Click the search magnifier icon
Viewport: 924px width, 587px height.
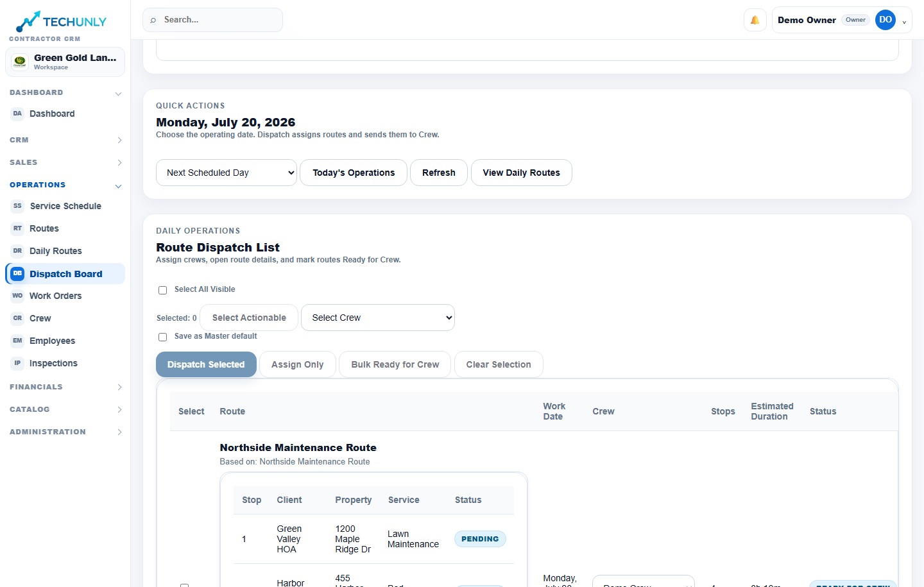[x=153, y=20]
